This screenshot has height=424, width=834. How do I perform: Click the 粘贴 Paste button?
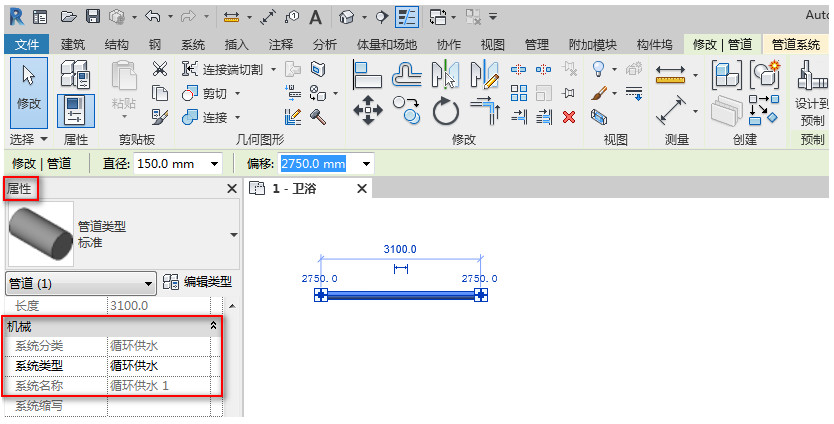tap(124, 91)
